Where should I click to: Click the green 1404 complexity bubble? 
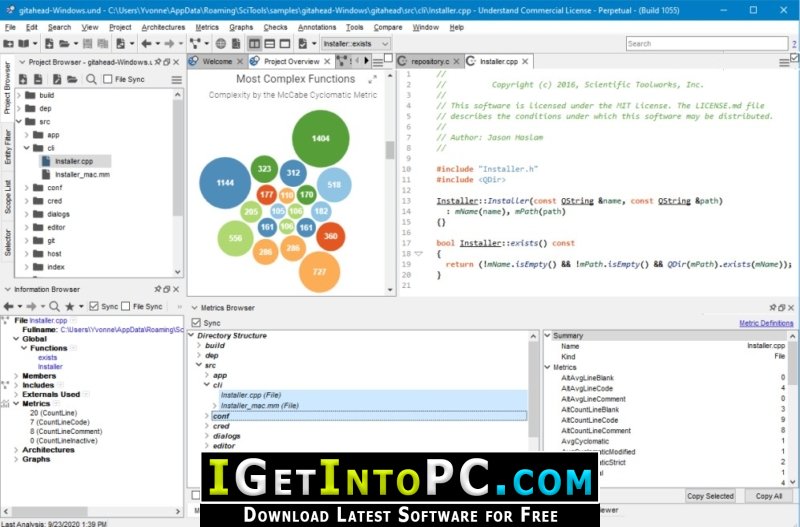coord(320,138)
